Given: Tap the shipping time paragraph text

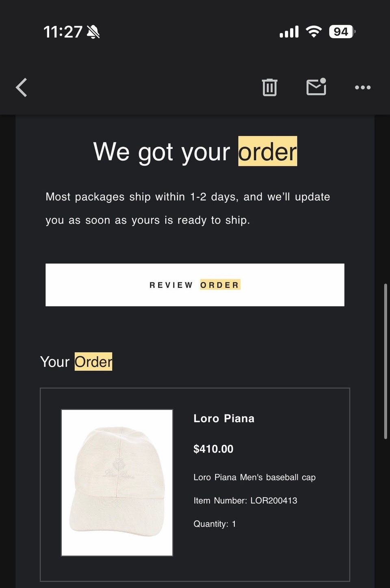Looking at the screenshot, I should 188,208.
